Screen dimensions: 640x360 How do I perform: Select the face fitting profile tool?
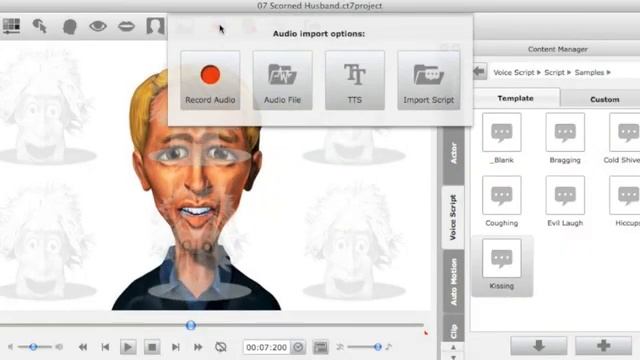[x=40, y=27]
